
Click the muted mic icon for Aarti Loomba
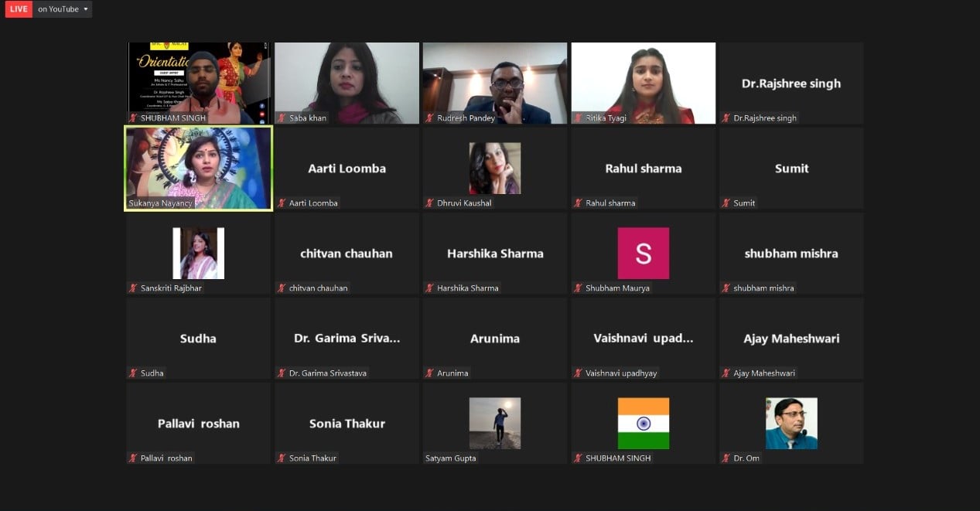(281, 203)
